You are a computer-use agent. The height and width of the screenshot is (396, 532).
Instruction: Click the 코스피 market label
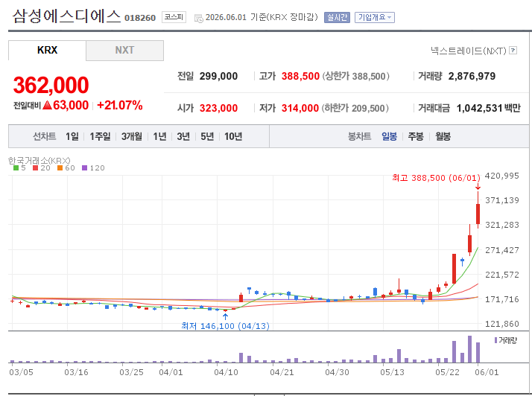pos(174,17)
